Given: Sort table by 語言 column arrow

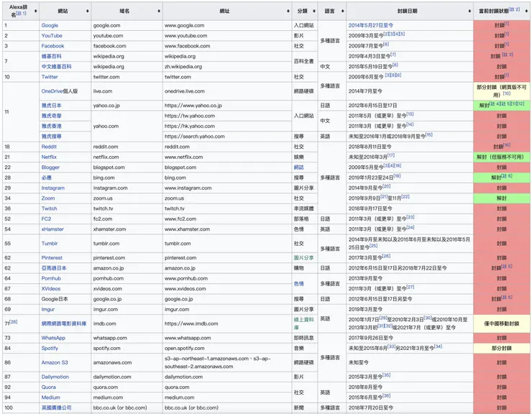Looking at the screenshot, I should point(343,11).
